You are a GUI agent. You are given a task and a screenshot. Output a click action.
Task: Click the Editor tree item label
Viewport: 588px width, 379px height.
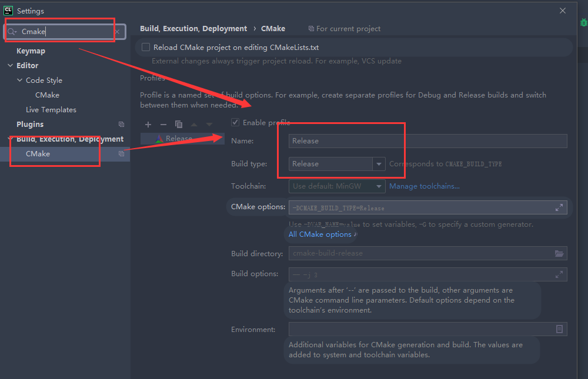(28, 66)
